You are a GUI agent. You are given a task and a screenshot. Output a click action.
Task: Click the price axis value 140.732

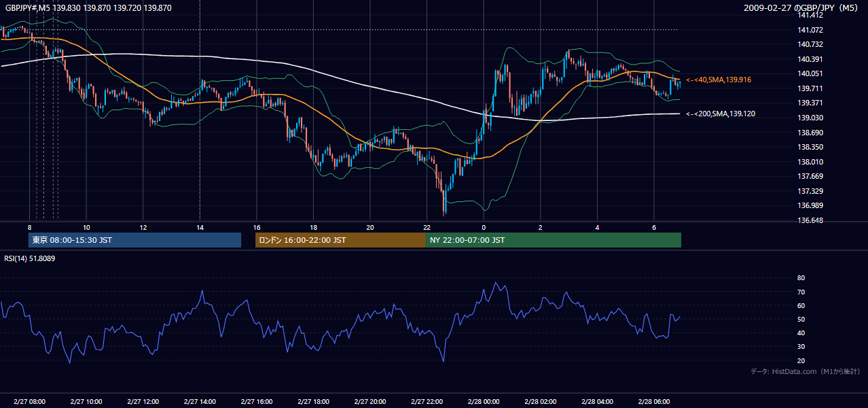[811, 44]
